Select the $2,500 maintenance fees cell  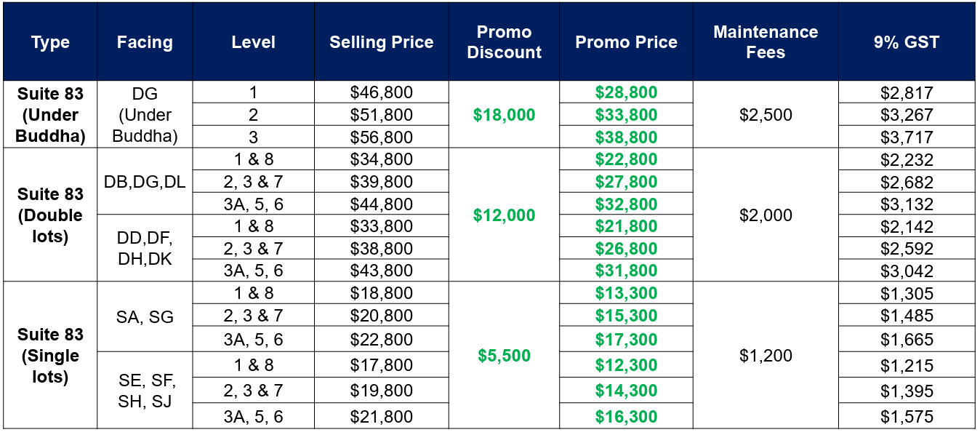click(x=766, y=115)
